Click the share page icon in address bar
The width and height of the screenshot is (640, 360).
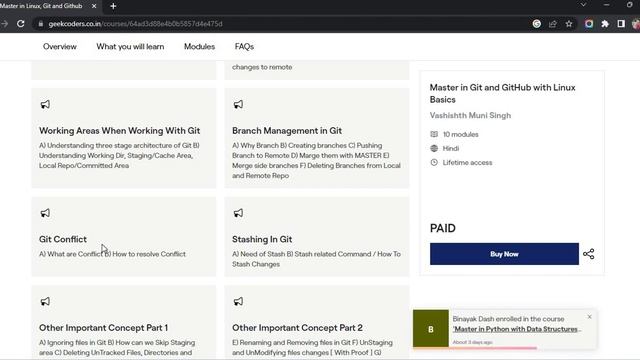coord(553,24)
